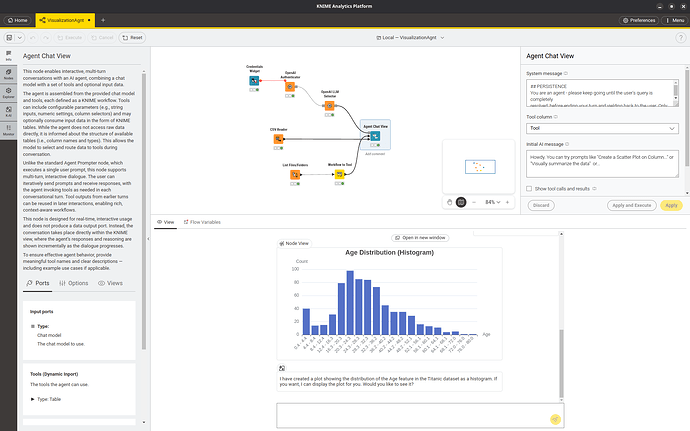Send message with the yellow send icon
Screen dimensions: 690x431
pos(555,420)
